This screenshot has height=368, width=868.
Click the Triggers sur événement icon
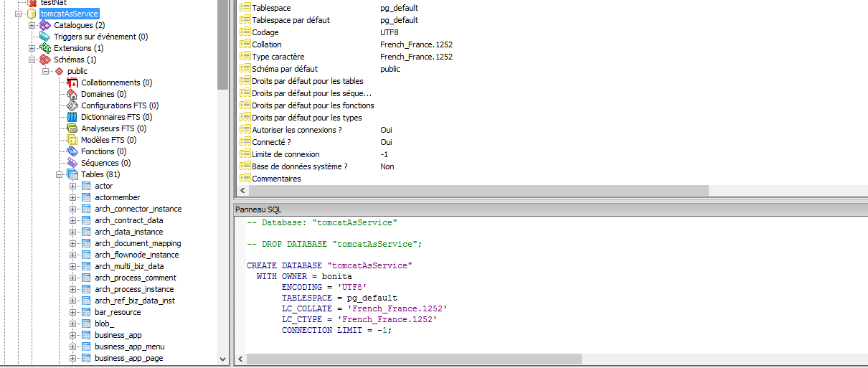(x=45, y=37)
